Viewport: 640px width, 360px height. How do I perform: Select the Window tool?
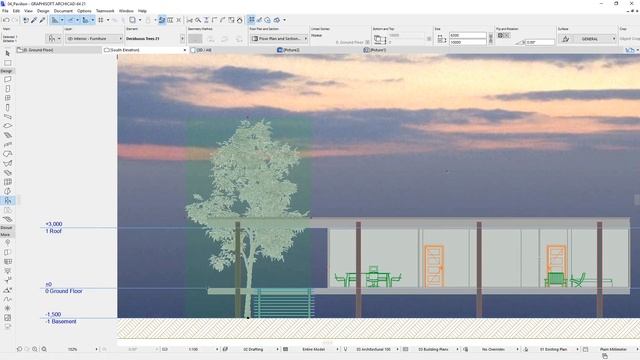pos(7,98)
